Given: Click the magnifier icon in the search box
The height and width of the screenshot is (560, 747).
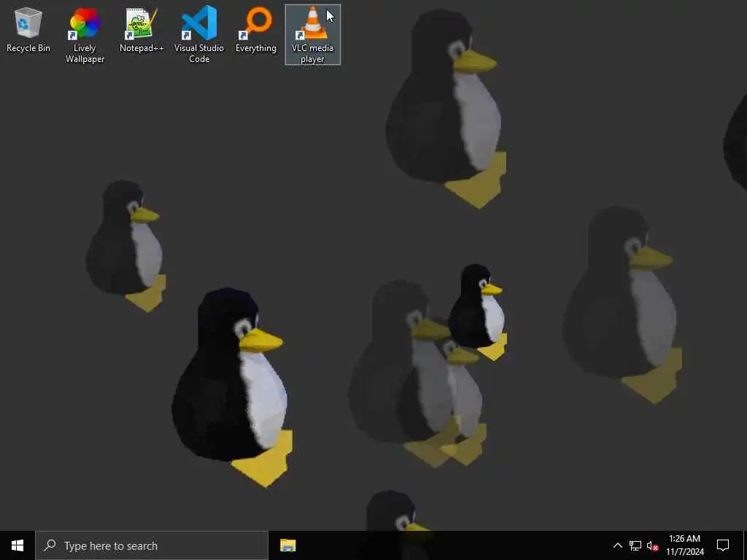Looking at the screenshot, I should [50, 545].
